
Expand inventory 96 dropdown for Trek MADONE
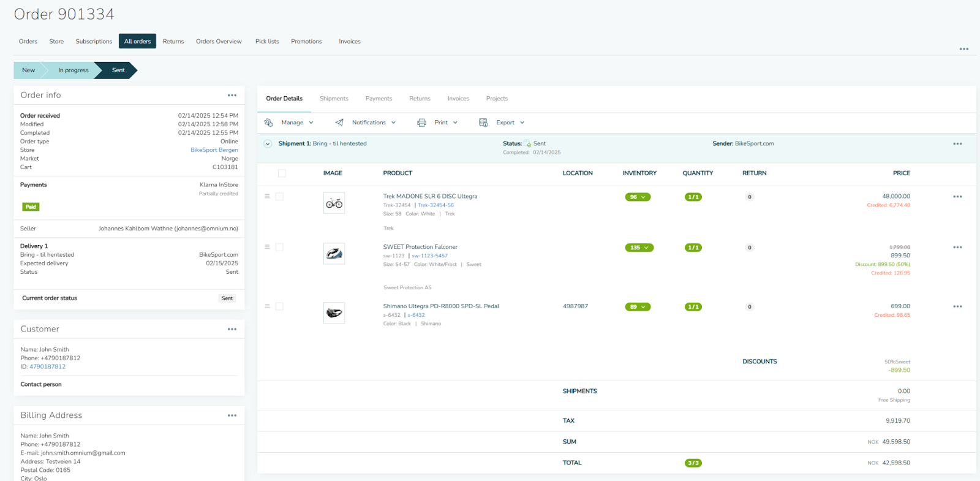638,197
